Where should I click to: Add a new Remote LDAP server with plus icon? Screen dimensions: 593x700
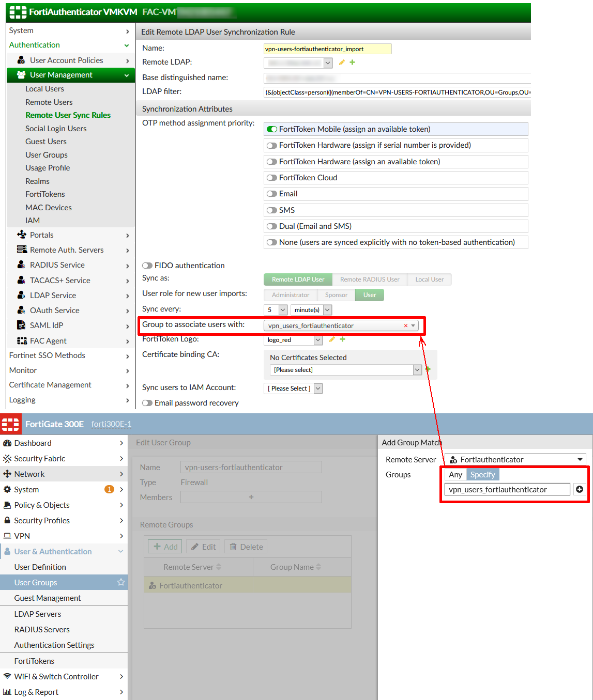click(x=352, y=62)
